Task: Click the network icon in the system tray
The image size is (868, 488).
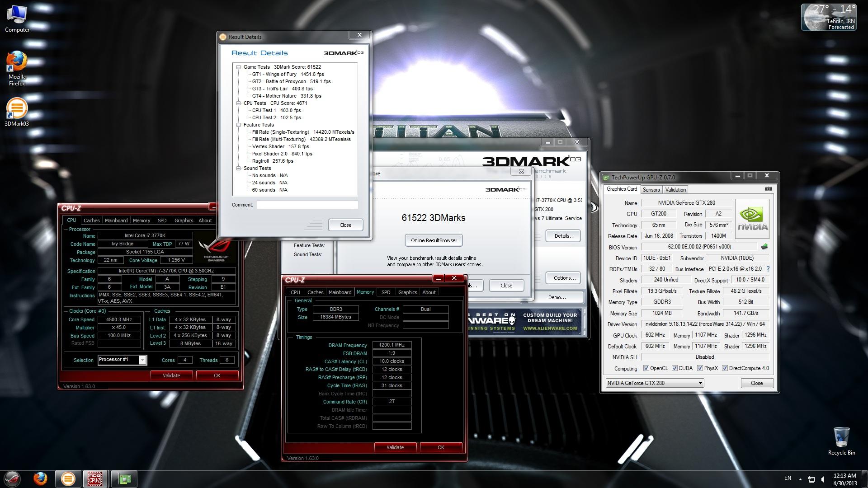Action: pyautogui.click(x=811, y=479)
